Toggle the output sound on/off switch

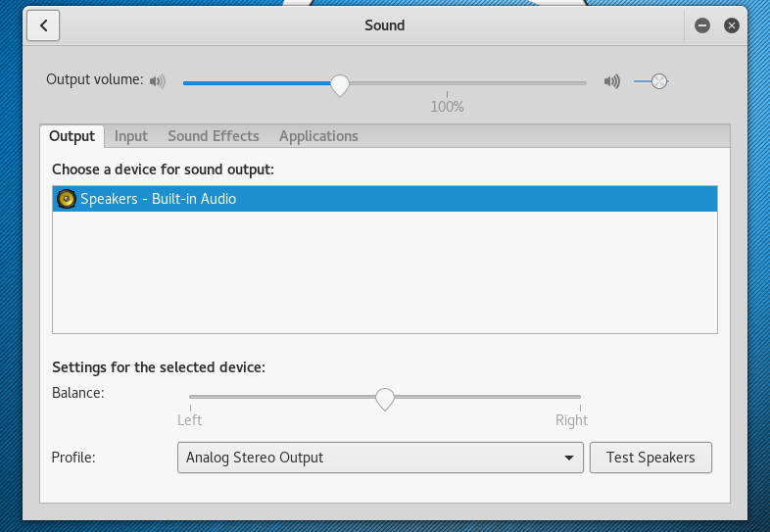tap(651, 81)
